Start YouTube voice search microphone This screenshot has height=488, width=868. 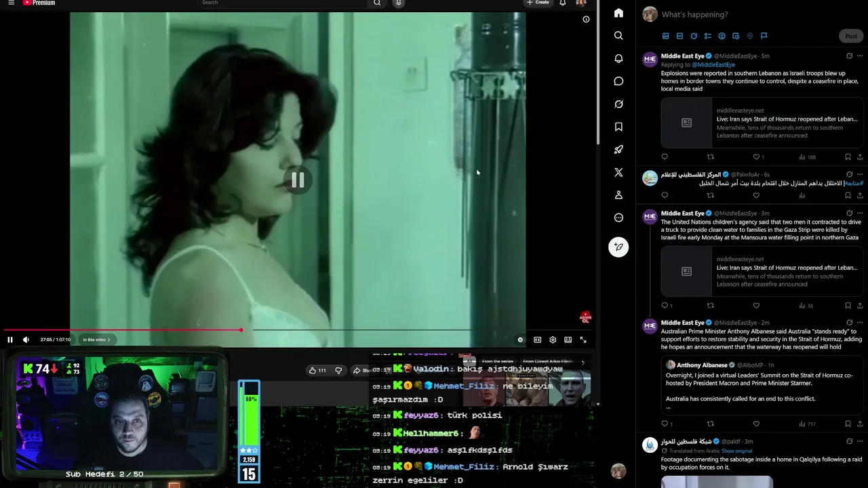click(399, 3)
